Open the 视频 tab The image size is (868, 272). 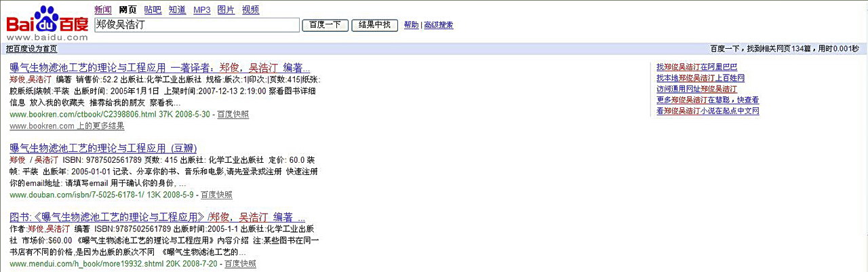250,9
